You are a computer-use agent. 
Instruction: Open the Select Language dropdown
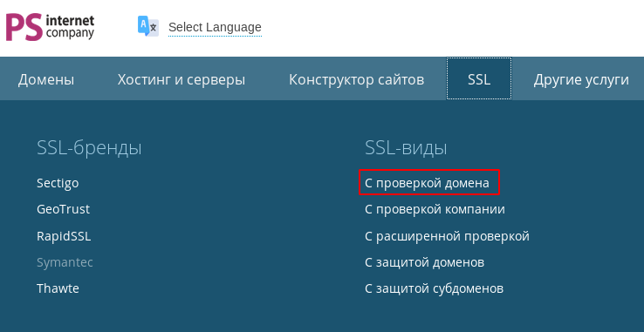215,27
